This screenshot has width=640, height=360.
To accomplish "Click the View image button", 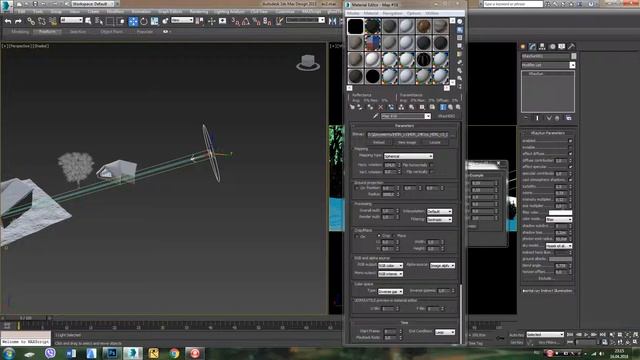I will pyautogui.click(x=407, y=142).
